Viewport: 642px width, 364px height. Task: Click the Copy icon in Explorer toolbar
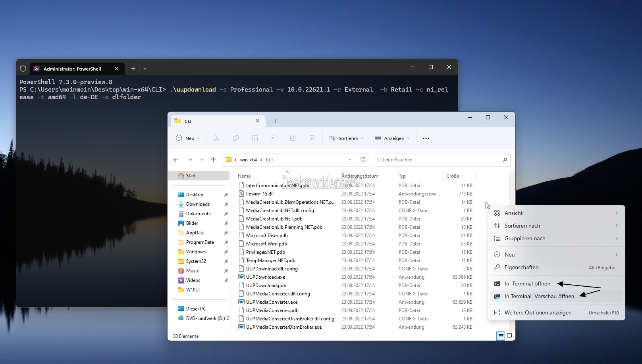[235, 138]
